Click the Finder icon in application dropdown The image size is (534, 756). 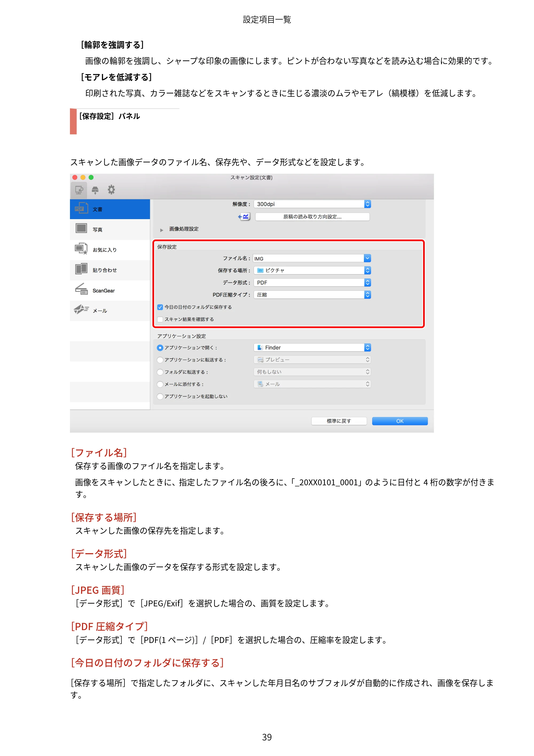(260, 347)
